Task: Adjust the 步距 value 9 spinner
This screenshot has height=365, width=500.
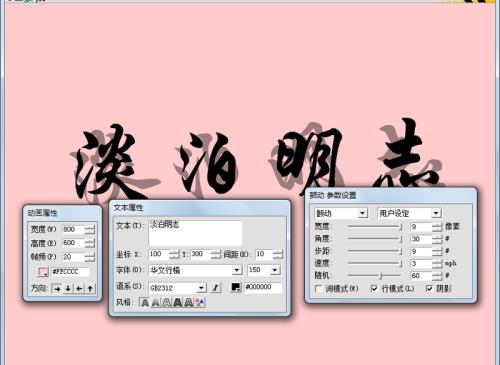Action: tap(437, 251)
